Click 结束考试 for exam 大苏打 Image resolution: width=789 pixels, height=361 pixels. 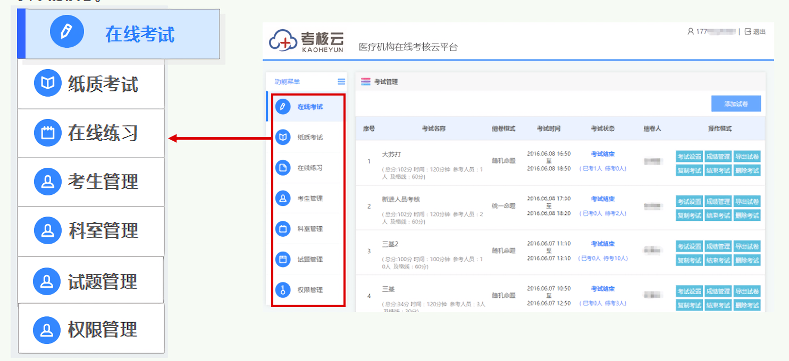(718, 170)
